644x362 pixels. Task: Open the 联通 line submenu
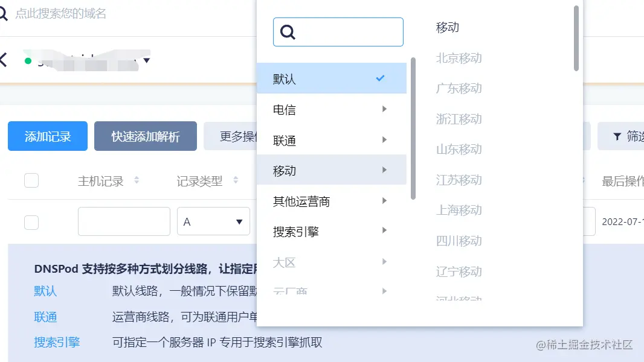[332, 140]
